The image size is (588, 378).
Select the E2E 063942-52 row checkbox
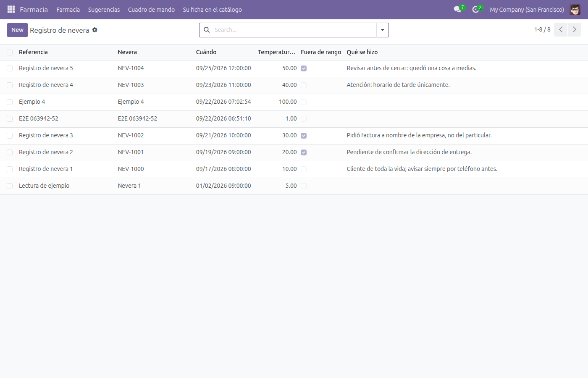click(10, 119)
